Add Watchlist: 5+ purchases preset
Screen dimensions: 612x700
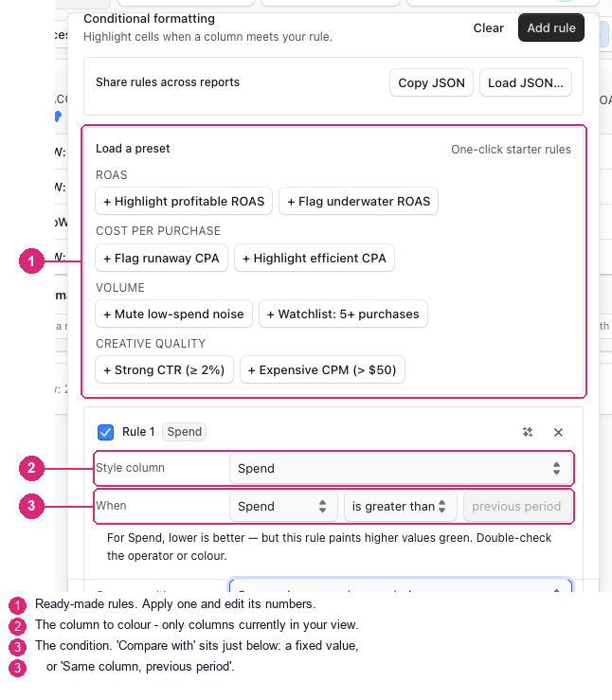pos(343,314)
